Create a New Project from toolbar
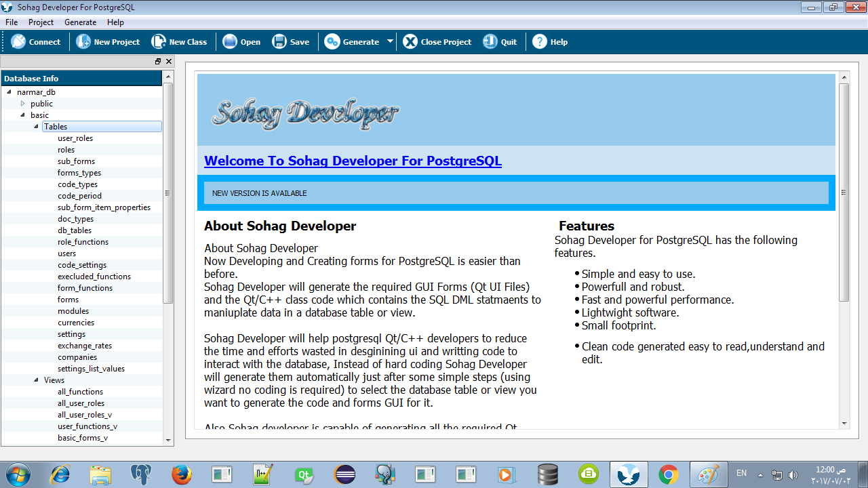 click(83, 42)
